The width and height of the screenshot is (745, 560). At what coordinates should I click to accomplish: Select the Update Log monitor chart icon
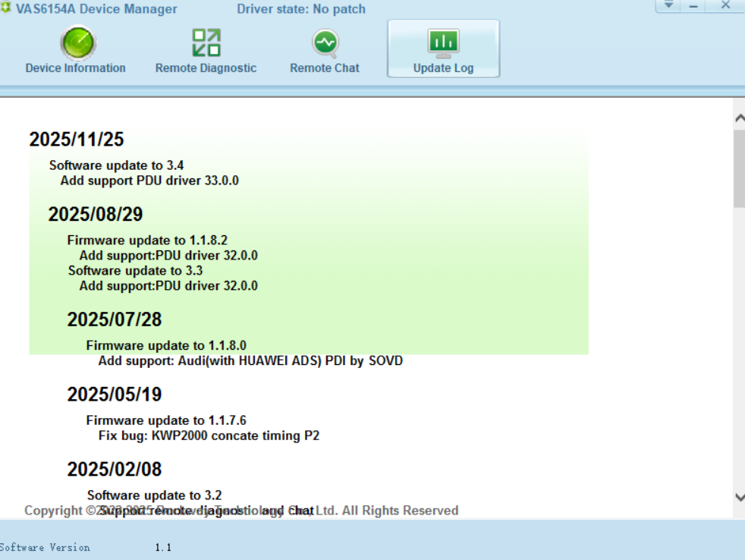coord(443,42)
